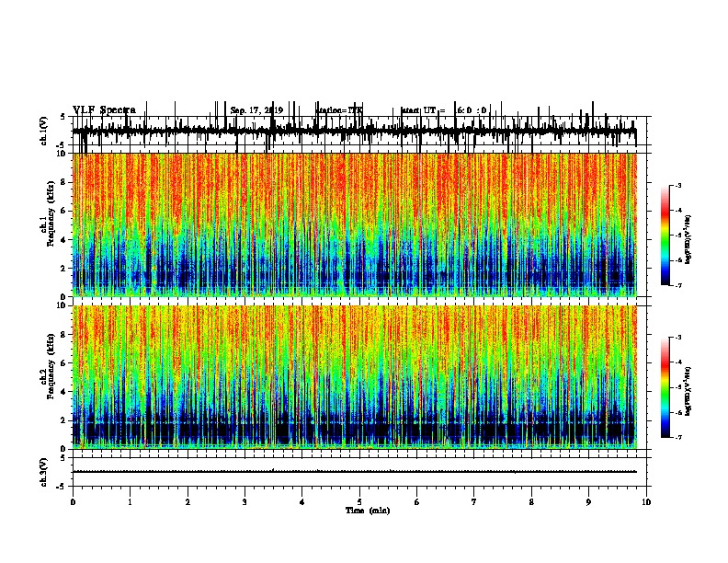728x563 pixels.
Task: Click the ch.1 voltage waveform trace
Action: [355, 131]
